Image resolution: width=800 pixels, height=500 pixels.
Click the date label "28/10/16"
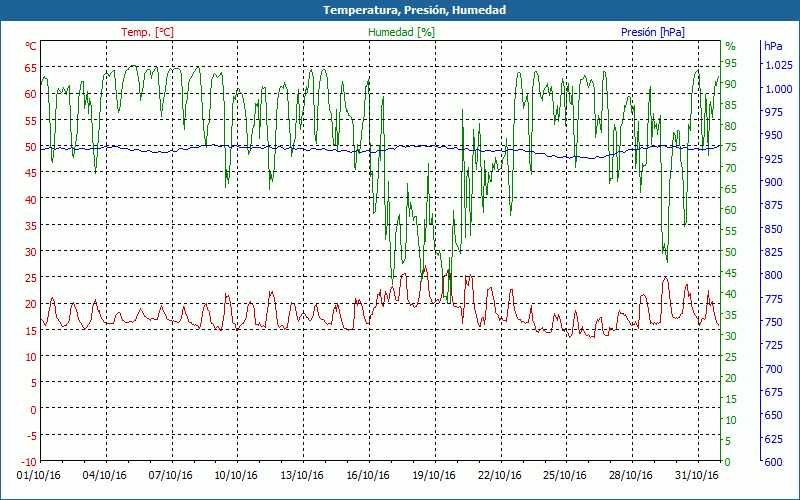[631, 476]
